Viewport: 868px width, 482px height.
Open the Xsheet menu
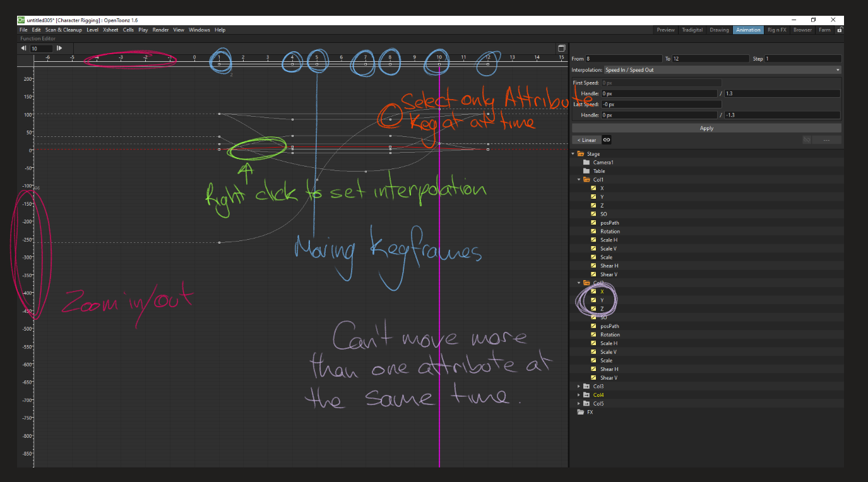110,30
